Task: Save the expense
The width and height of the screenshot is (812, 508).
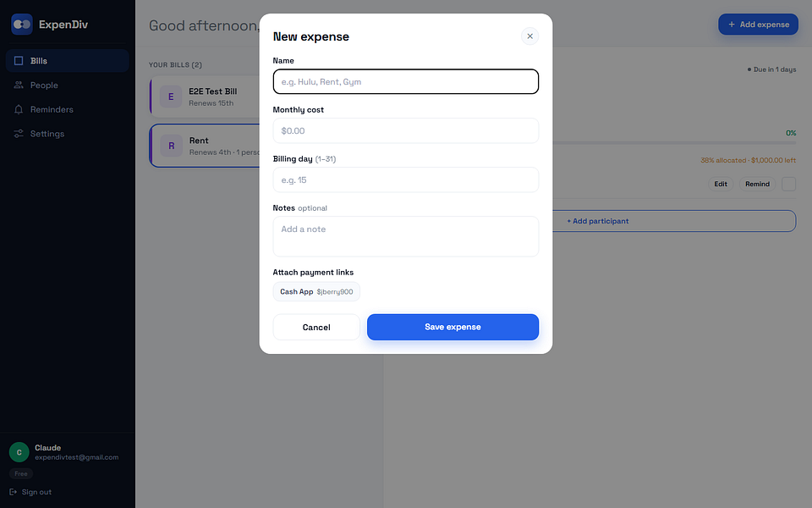Action: pyautogui.click(x=453, y=327)
